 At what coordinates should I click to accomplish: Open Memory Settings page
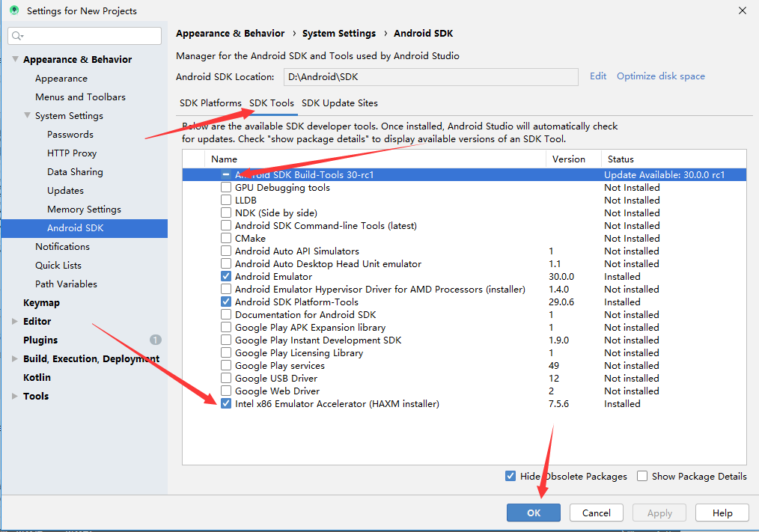[85, 209]
